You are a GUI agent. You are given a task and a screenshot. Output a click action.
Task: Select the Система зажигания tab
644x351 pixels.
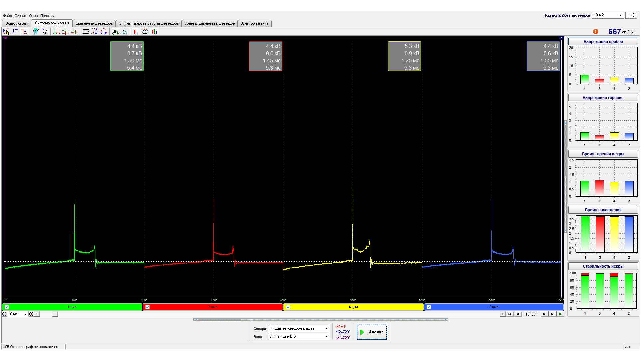[x=52, y=23]
